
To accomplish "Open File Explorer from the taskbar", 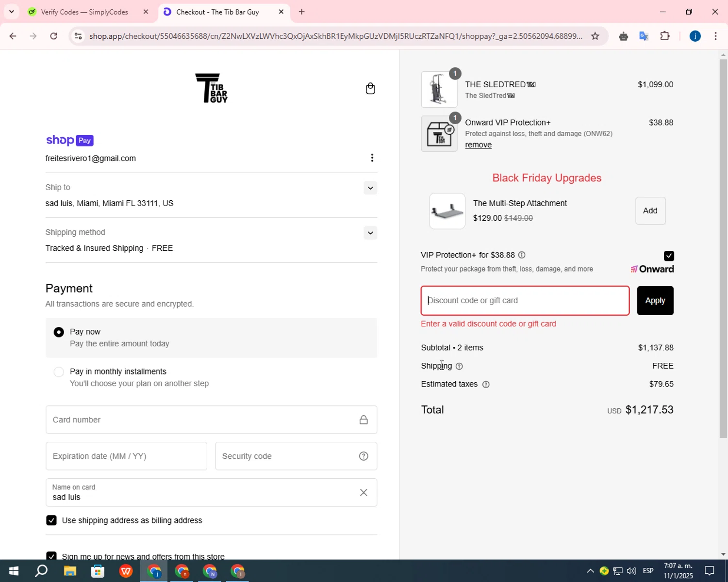I will point(69,571).
